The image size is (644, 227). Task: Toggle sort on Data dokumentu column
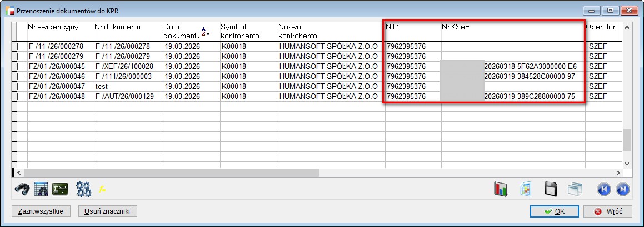[x=205, y=32]
